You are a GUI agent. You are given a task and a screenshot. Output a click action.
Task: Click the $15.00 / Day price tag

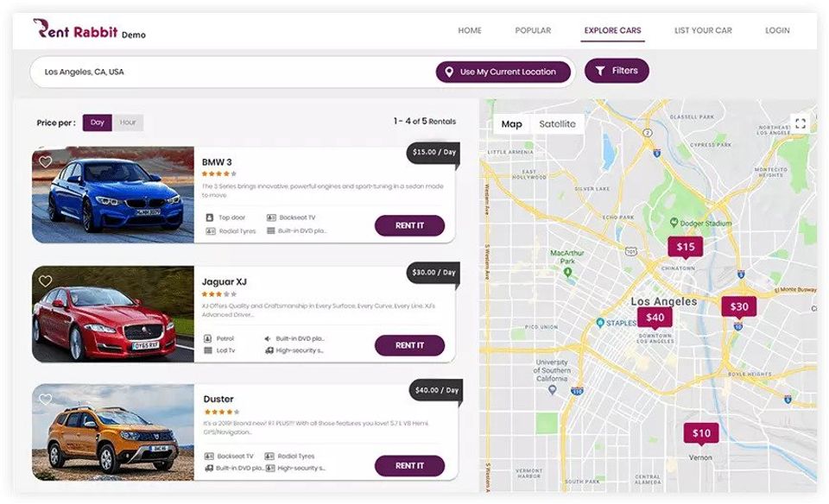(433, 152)
